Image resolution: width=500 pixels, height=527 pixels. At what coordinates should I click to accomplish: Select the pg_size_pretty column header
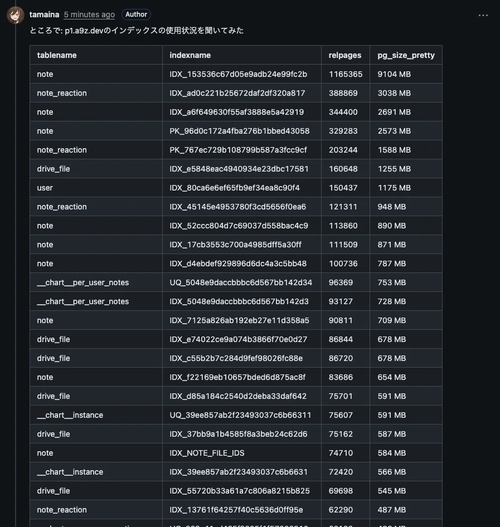(406, 55)
